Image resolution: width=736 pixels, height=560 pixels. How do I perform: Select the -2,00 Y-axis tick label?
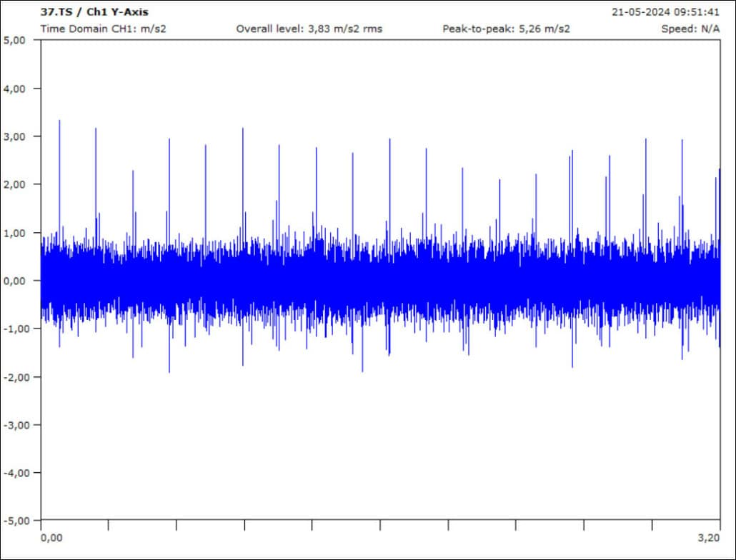(13, 376)
